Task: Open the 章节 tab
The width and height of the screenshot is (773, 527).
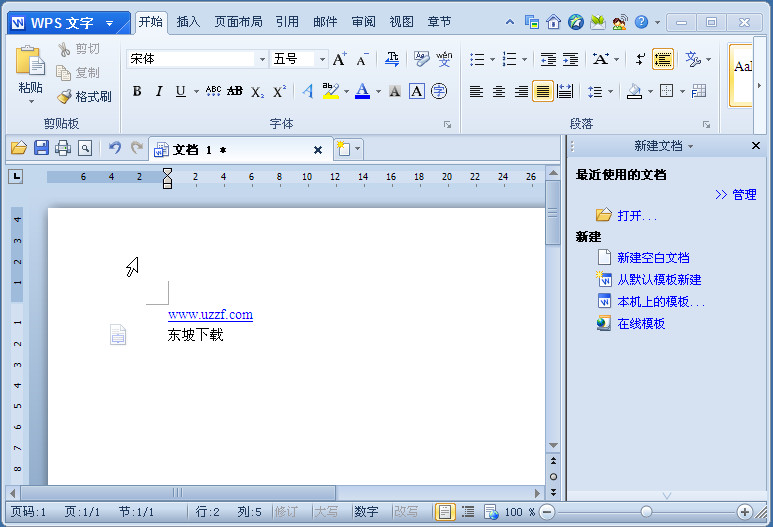Action: pyautogui.click(x=439, y=22)
